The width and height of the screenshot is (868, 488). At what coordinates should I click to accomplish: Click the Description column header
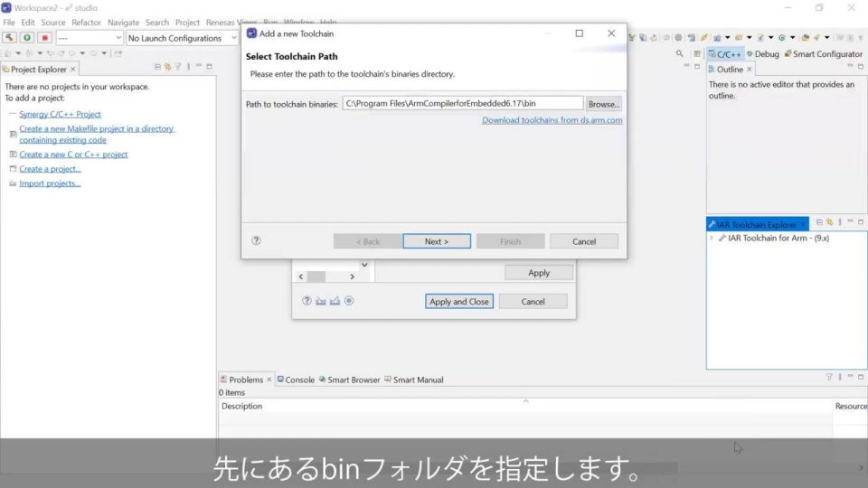tap(242, 406)
